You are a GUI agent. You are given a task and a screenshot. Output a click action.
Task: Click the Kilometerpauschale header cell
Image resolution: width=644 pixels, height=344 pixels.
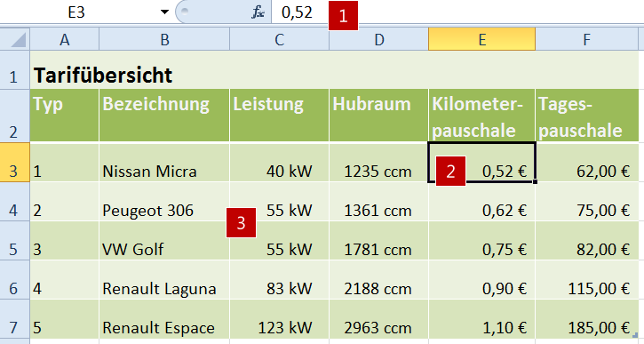(x=481, y=116)
